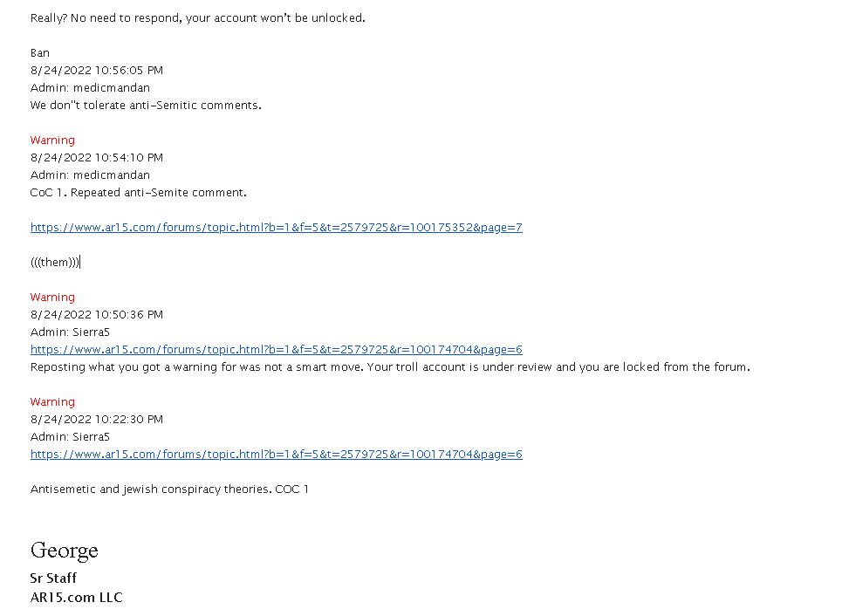Click the Antisemetic and jewish conspiracy theories line

pos(169,489)
